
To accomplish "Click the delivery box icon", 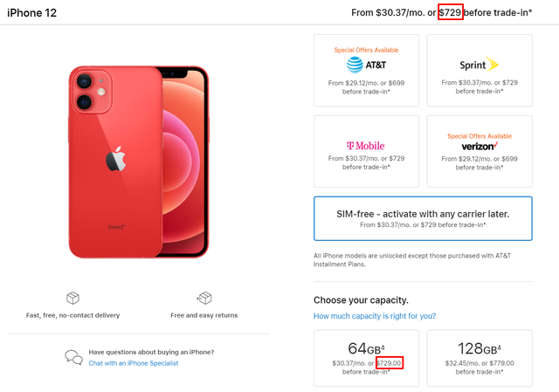I will click(73, 299).
